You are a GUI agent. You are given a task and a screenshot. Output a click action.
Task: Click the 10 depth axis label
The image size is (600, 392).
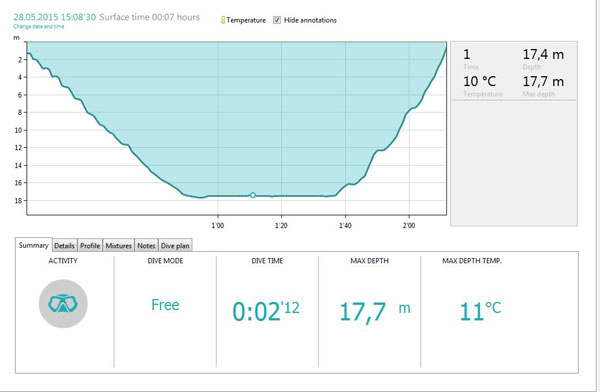click(18, 130)
